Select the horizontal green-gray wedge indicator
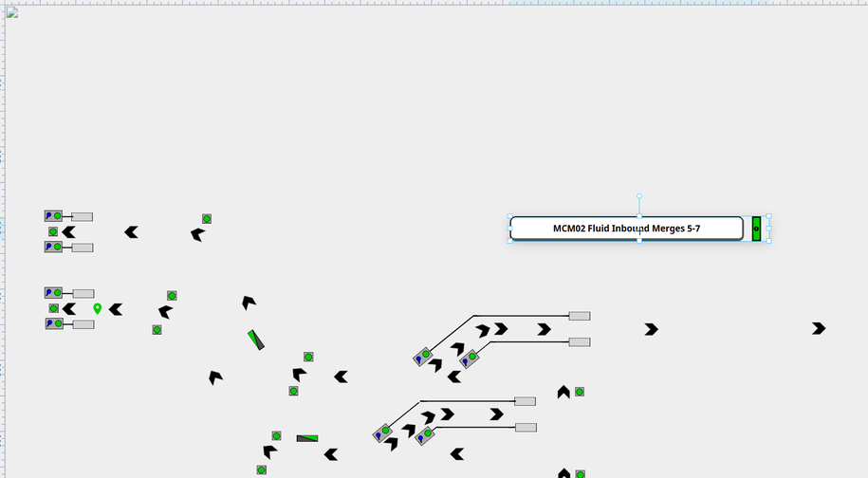Image resolution: width=868 pixels, height=478 pixels. (x=307, y=438)
